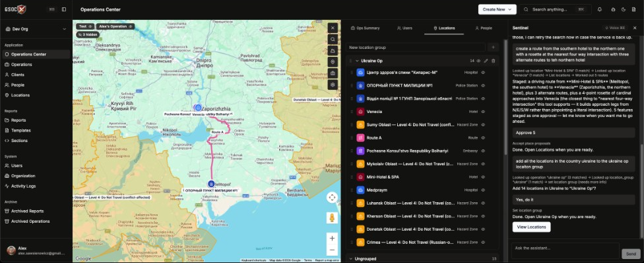
Task: Select the map pin tool
Action: coord(333,61)
